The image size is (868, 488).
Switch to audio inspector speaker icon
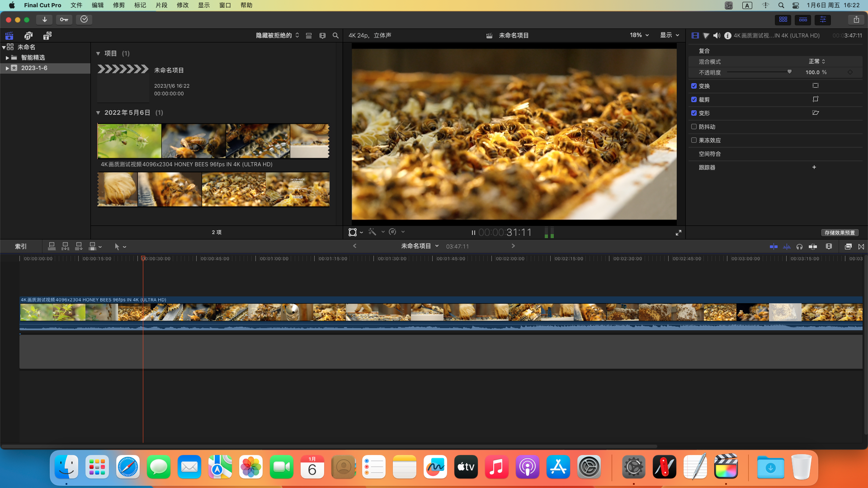tap(717, 35)
